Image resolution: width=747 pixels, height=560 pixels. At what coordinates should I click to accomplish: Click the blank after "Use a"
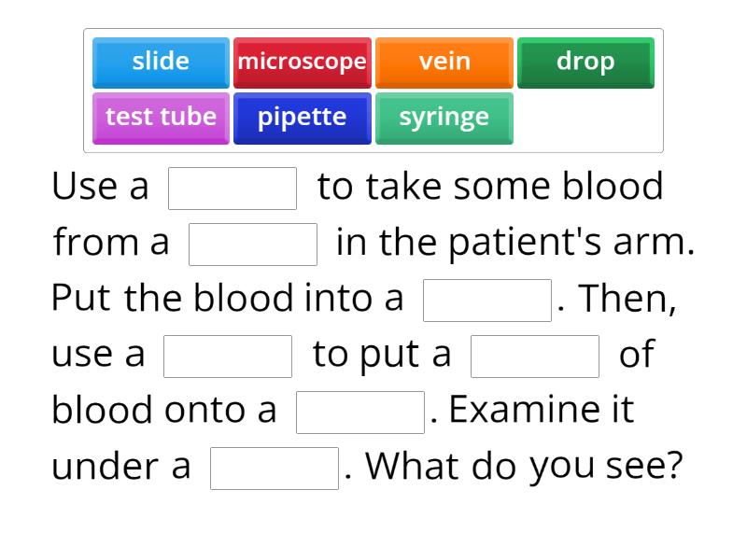click(233, 188)
